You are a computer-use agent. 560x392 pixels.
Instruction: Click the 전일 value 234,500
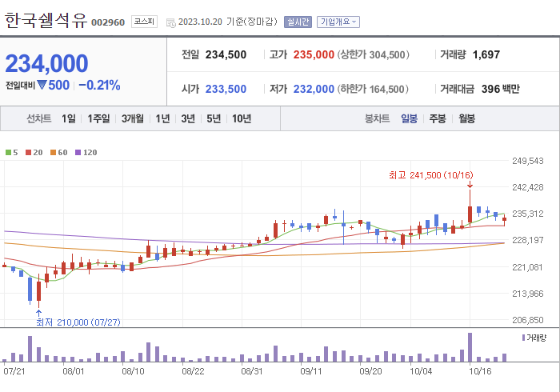point(226,54)
